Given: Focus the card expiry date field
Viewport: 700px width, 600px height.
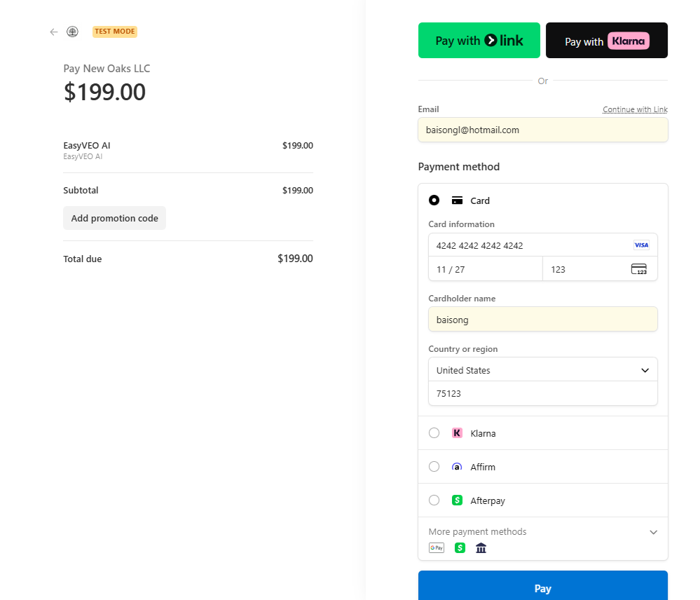Looking at the screenshot, I should (486, 269).
